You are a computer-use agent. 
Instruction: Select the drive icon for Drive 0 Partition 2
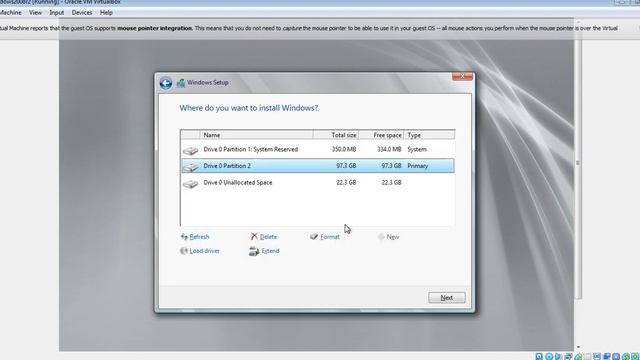190,167
